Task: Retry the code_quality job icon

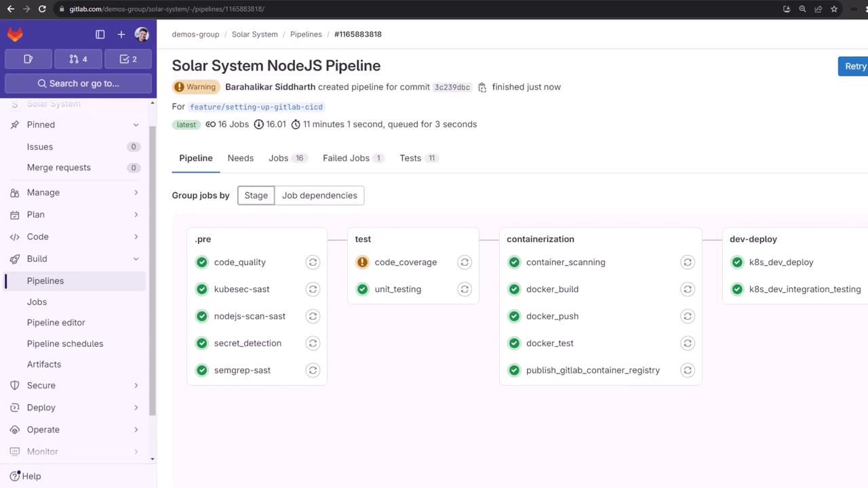Action: pyautogui.click(x=313, y=262)
